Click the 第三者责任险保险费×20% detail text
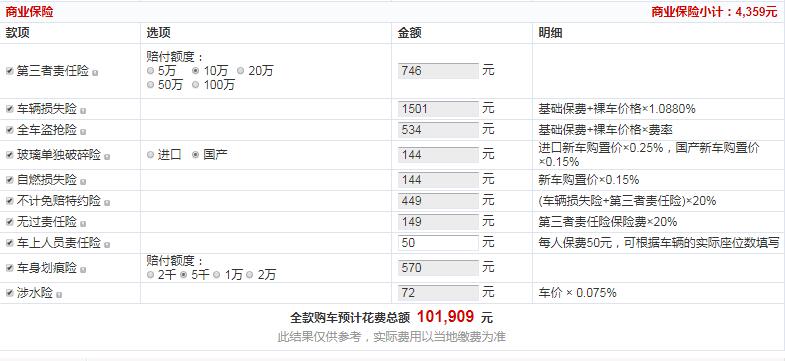Viewport: 785px width, 361px height. [x=608, y=222]
